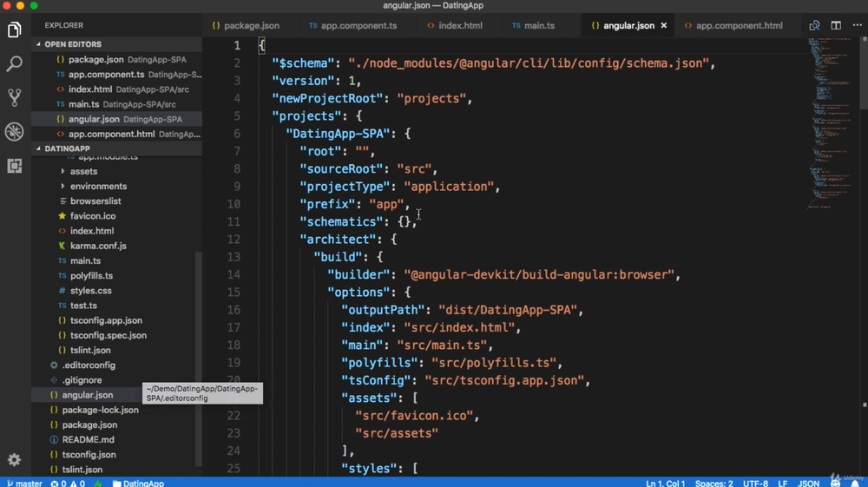Open browserslist file in tree
Image resolution: width=868 pixels, height=487 pixels.
95,201
